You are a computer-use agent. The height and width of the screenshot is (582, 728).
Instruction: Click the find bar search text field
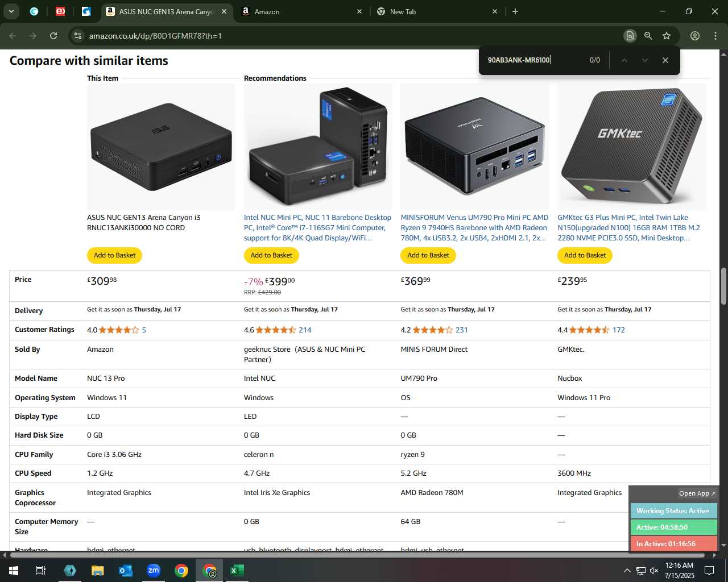click(x=533, y=60)
